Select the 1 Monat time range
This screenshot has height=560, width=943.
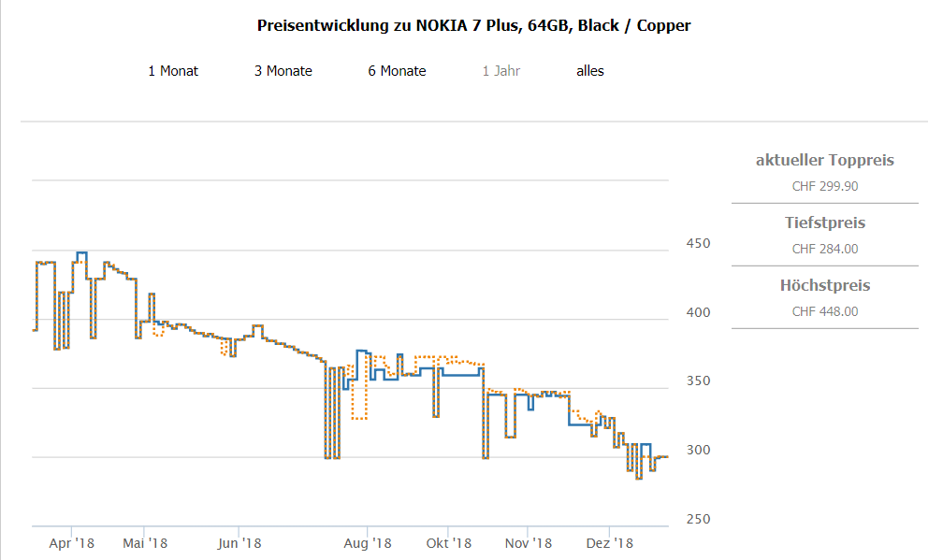[x=173, y=71]
